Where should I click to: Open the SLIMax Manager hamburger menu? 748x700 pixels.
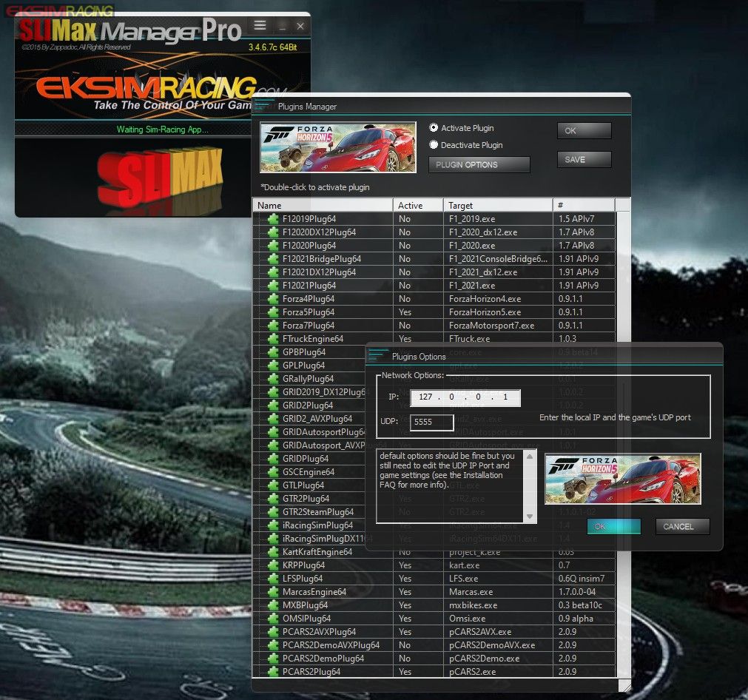click(x=260, y=25)
